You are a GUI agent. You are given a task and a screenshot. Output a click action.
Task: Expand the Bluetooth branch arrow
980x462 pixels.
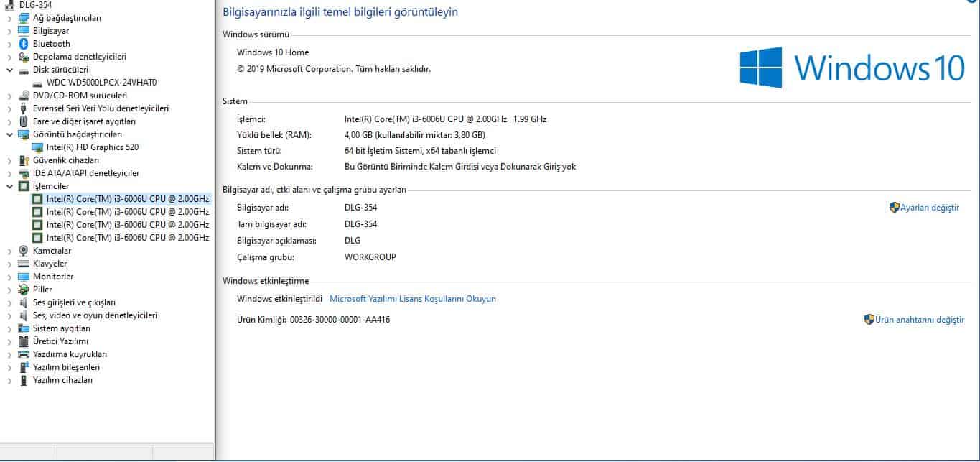click(x=9, y=44)
